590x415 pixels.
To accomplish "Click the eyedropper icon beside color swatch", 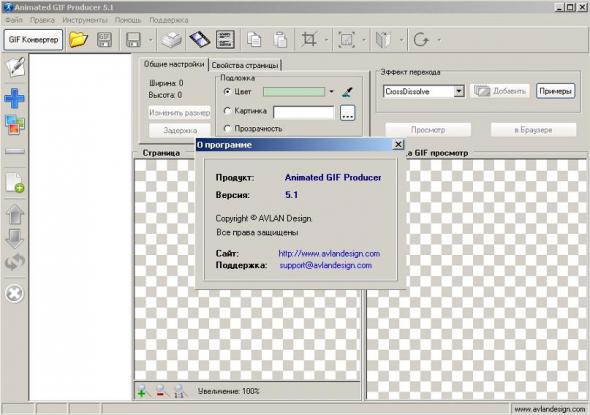I will pos(347,92).
